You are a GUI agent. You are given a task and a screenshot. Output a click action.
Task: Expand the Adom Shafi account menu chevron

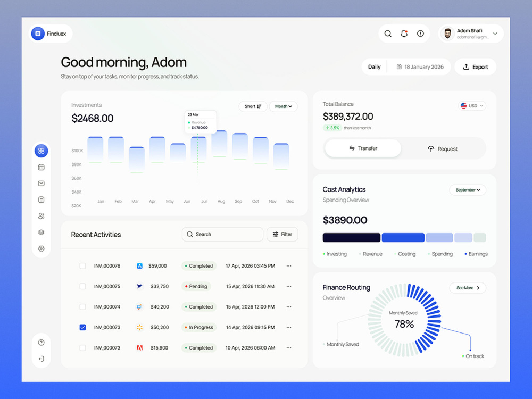pos(495,34)
